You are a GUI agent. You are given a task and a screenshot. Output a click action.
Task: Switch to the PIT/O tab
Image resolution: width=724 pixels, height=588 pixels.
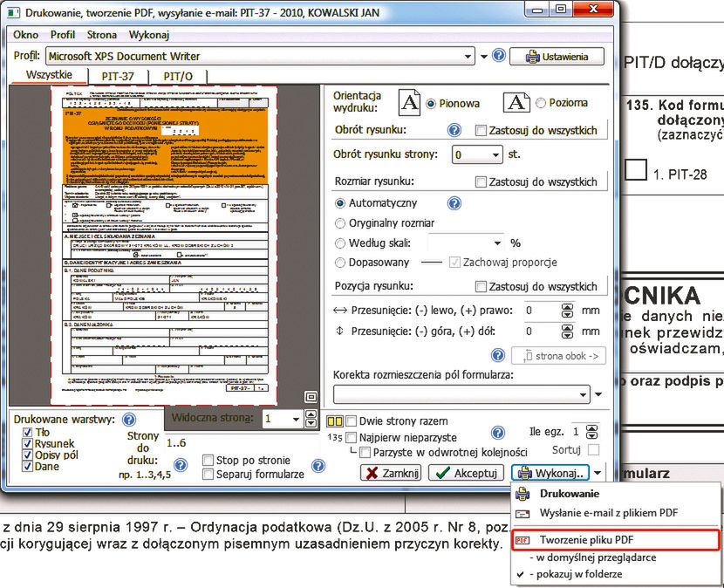click(x=178, y=76)
